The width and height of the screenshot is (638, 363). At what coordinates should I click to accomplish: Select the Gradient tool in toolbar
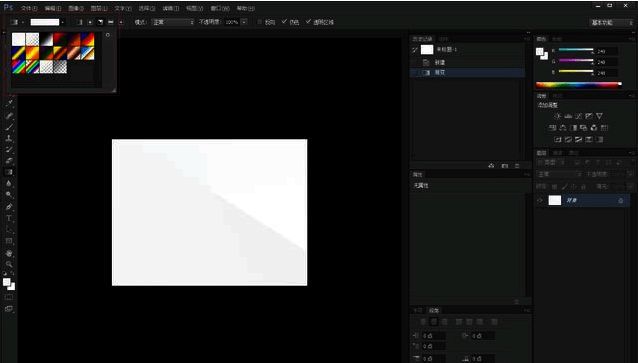[9, 172]
